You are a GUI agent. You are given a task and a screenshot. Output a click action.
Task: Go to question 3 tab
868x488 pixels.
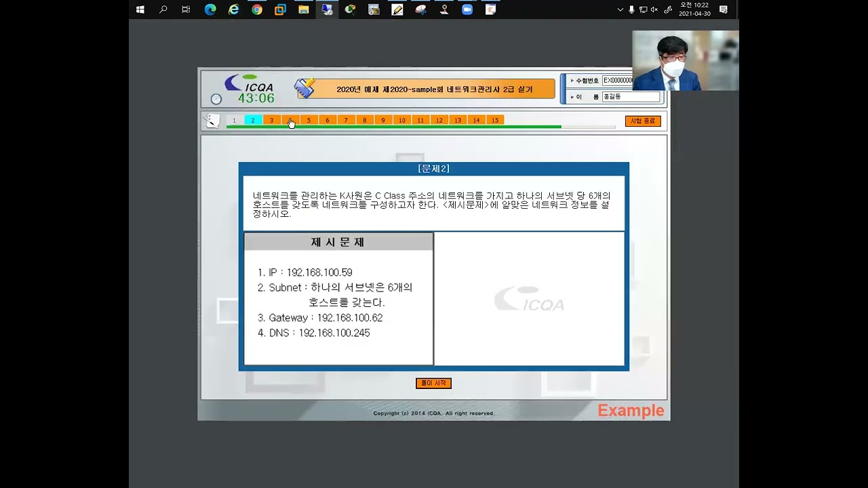click(x=271, y=121)
